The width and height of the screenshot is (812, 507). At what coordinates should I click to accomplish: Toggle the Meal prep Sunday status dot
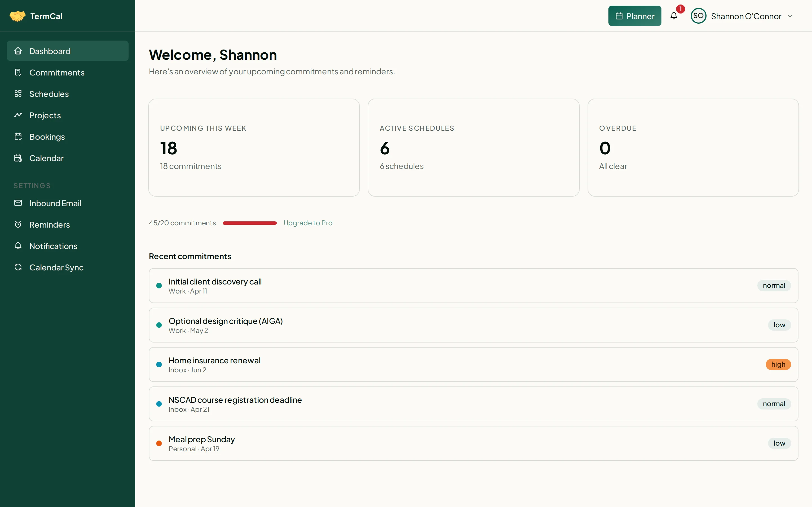(x=159, y=443)
